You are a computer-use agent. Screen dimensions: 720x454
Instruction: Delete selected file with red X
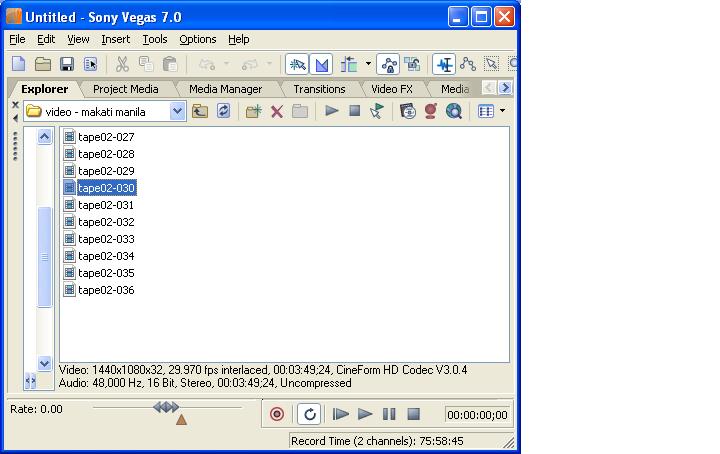point(277,112)
